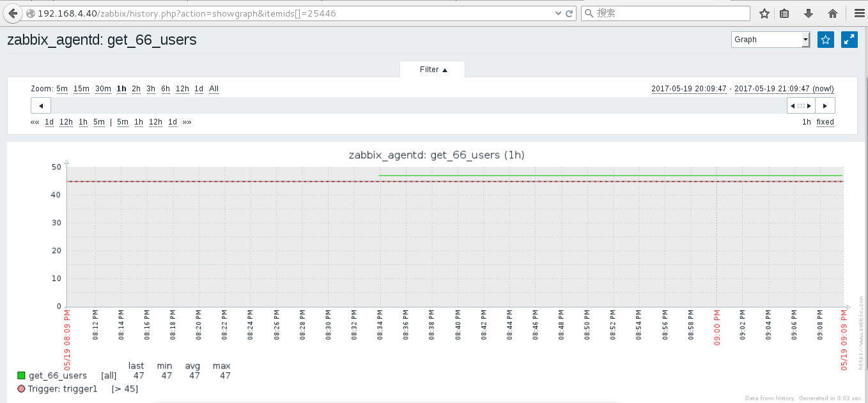Screen dimensions: 868x403
Task: Open the downloads arrow icon
Action: pyautogui.click(x=809, y=13)
